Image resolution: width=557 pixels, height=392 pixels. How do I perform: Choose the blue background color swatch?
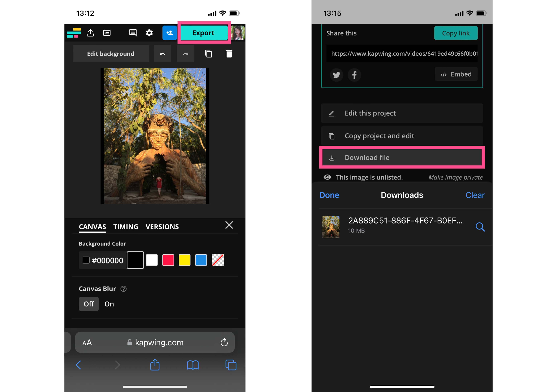coord(201,260)
